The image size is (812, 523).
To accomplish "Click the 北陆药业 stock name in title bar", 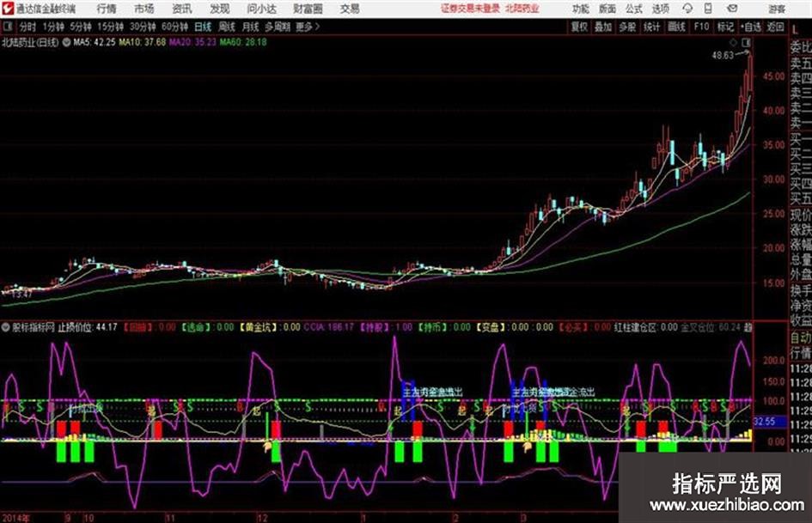I will point(522,9).
